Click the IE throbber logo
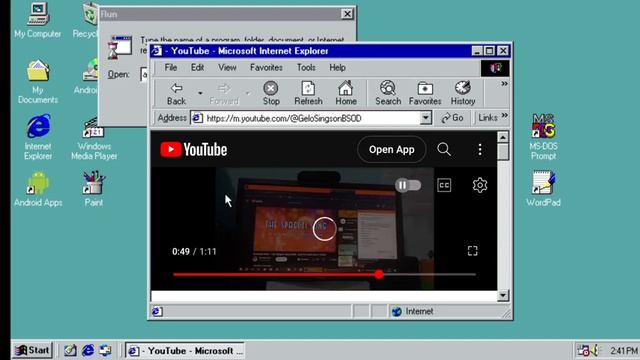This screenshot has width=640, height=360. point(495,68)
